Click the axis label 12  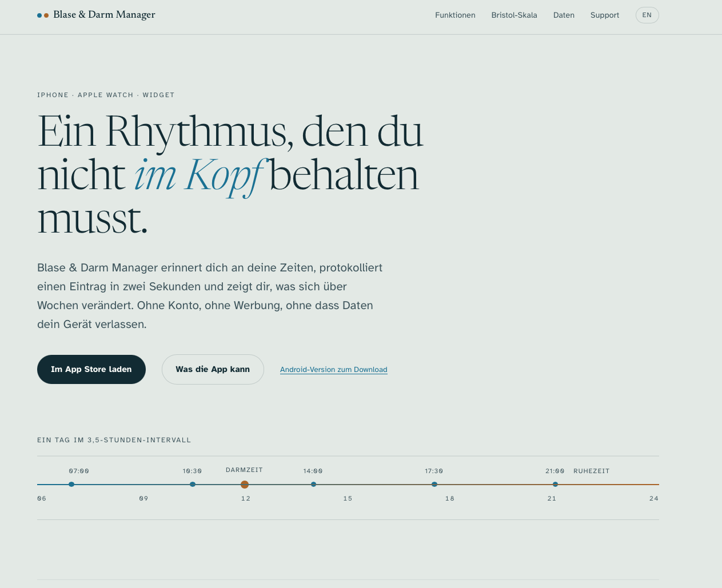point(246,499)
